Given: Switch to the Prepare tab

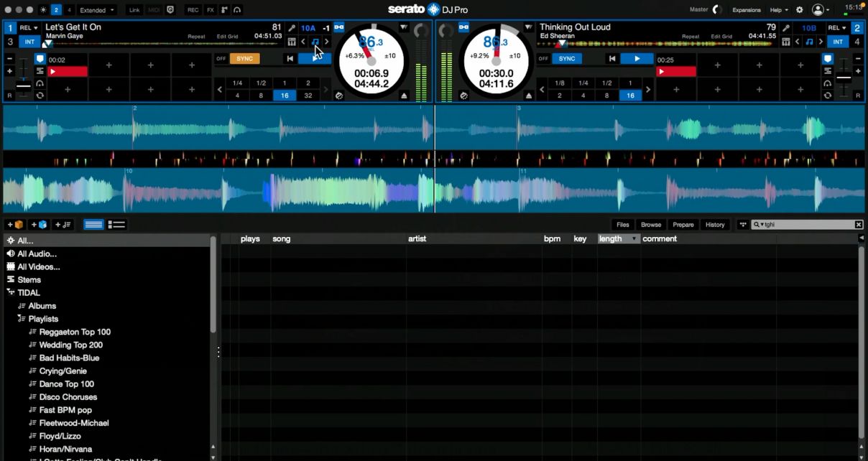Looking at the screenshot, I should pos(683,225).
